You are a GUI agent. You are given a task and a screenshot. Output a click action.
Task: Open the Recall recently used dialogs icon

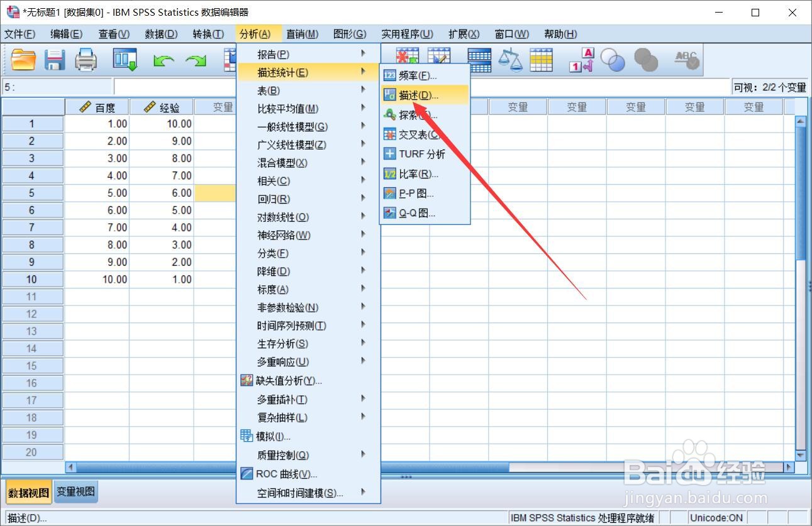(x=125, y=60)
